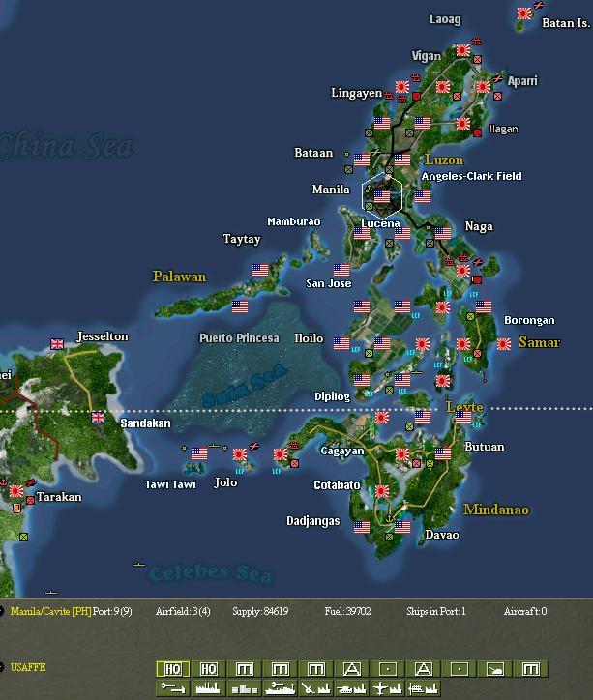Open the naval shipyard factory icon
The height and width of the screenshot is (700, 593).
pos(424,688)
